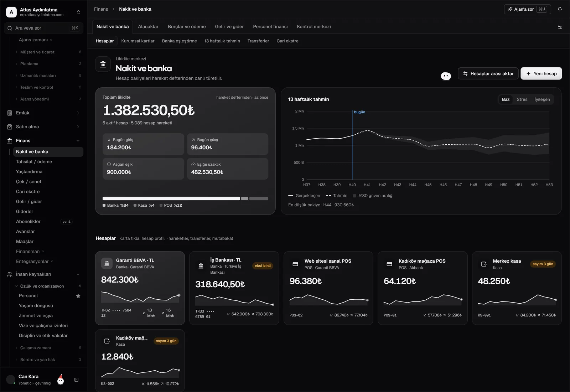Click the Garanti BBVA account bank icon

coord(107,263)
